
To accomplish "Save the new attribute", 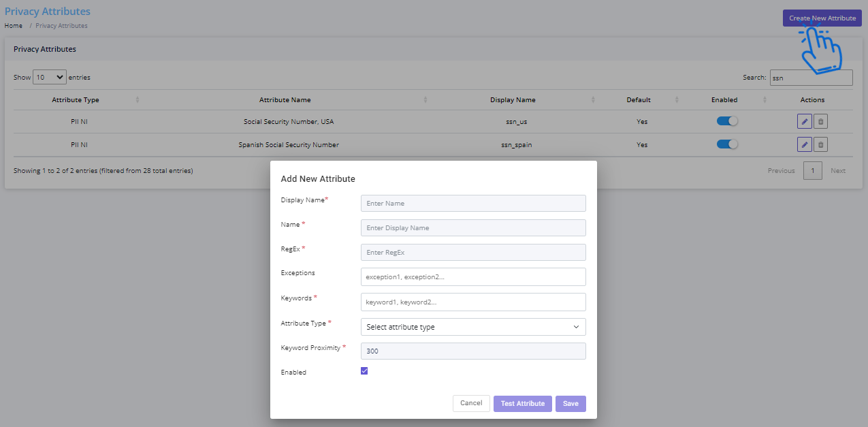I will tap(570, 404).
